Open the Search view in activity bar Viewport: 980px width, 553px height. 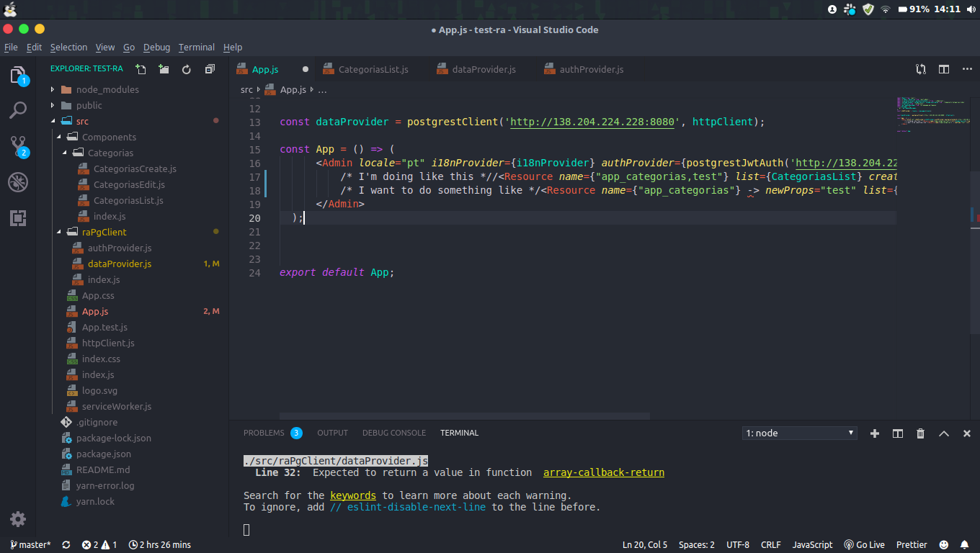coord(17,109)
